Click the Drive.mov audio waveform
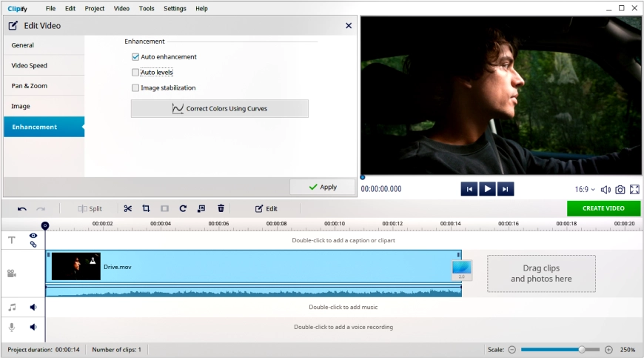This screenshot has width=644, height=358. tap(253, 291)
